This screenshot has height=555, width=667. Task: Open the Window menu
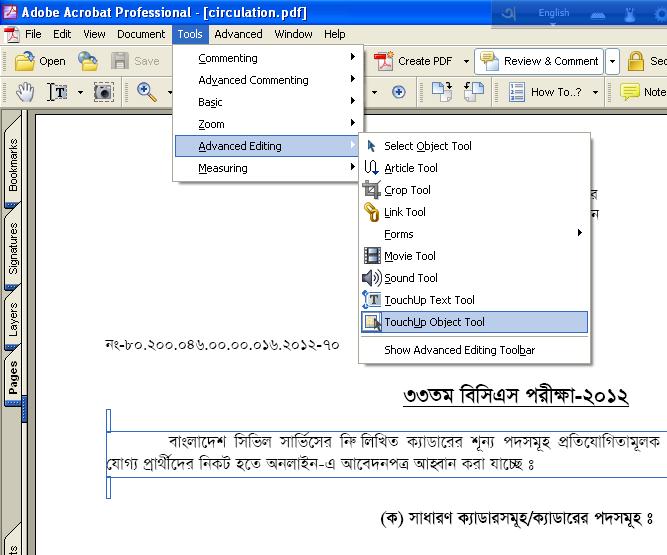click(x=293, y=34)
